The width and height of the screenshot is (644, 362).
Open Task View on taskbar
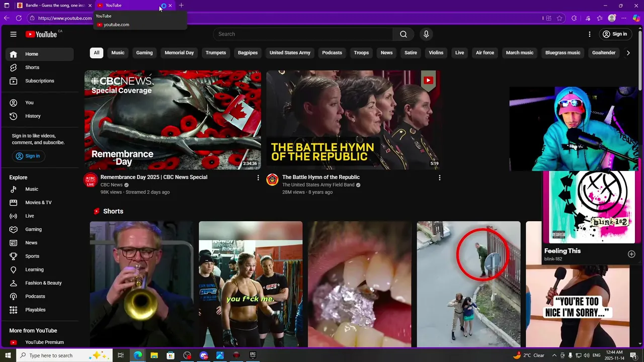click(x=121, y=355)
